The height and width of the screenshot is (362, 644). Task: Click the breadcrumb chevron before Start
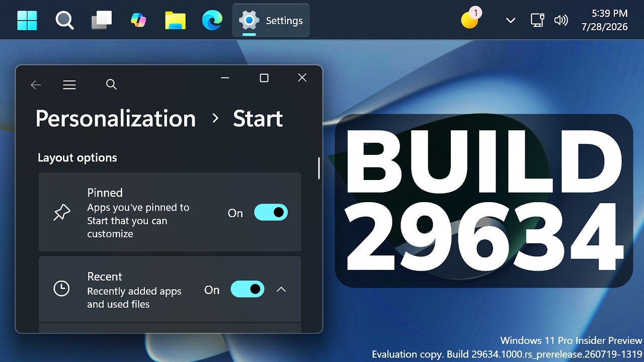[215, 118]
